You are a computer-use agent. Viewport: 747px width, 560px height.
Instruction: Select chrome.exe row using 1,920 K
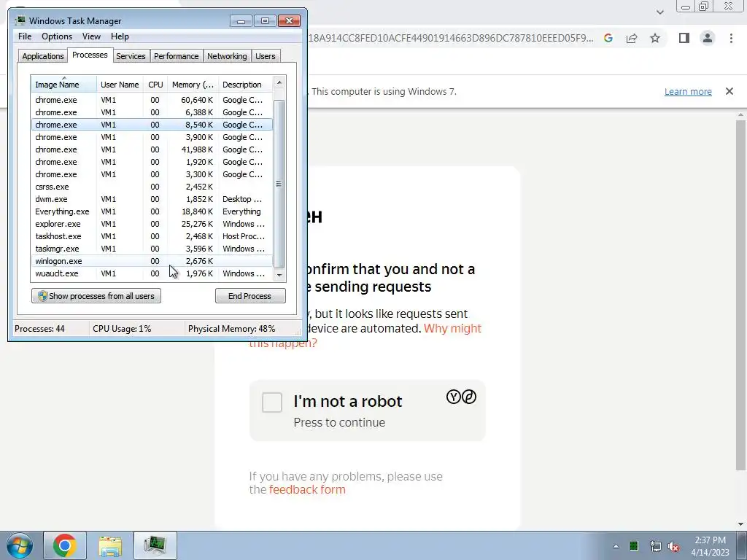point(152,162)
